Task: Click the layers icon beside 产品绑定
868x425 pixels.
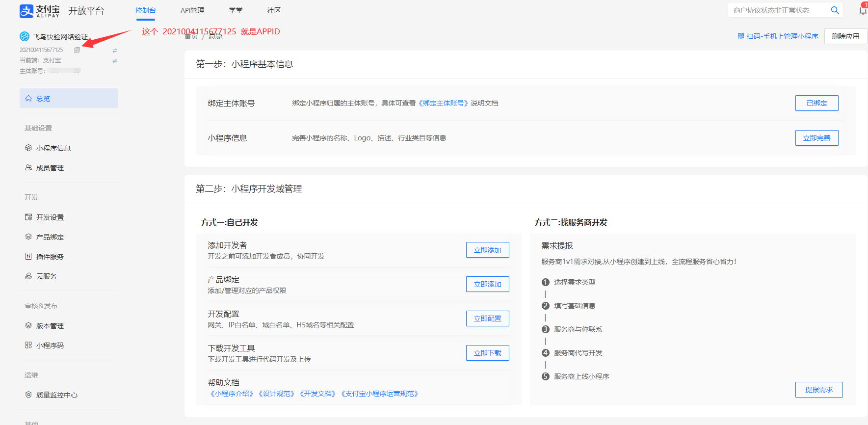Action: 28,237
